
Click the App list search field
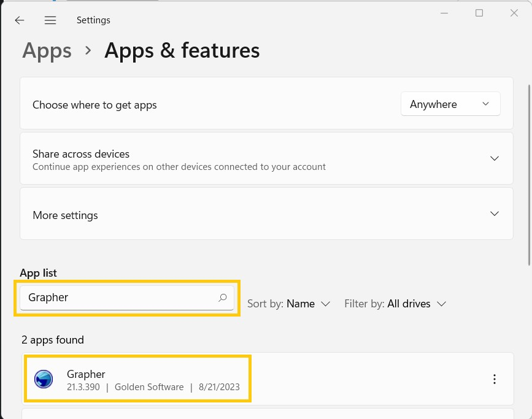click(x=127, y=298)
